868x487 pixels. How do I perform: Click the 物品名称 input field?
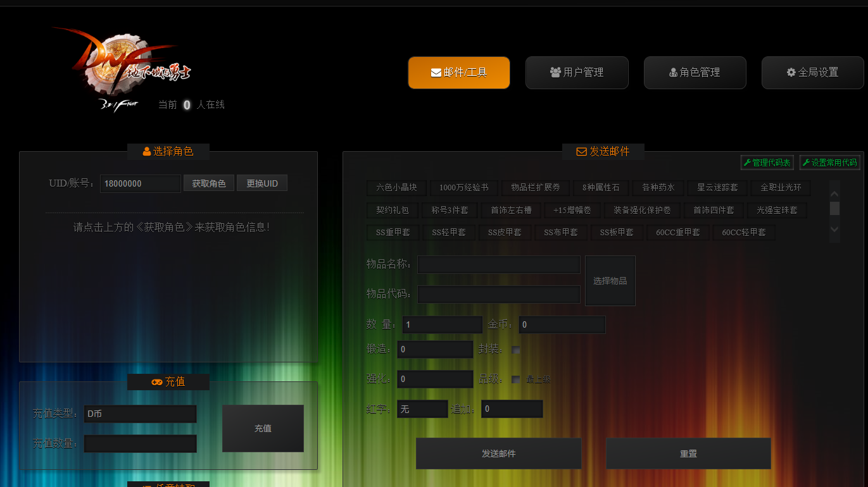(x=498, y=264)
